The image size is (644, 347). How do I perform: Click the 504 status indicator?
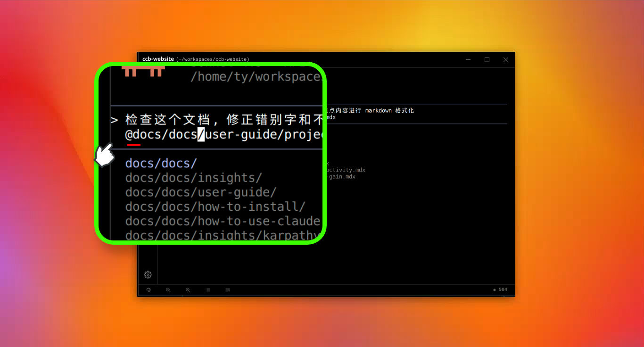click(500, 289)
